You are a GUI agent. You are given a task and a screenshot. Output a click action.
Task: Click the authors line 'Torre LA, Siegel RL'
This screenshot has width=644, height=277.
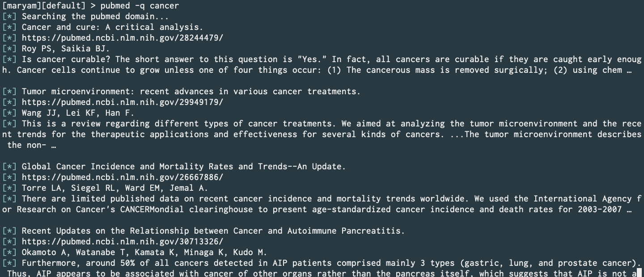coord(115,188)
